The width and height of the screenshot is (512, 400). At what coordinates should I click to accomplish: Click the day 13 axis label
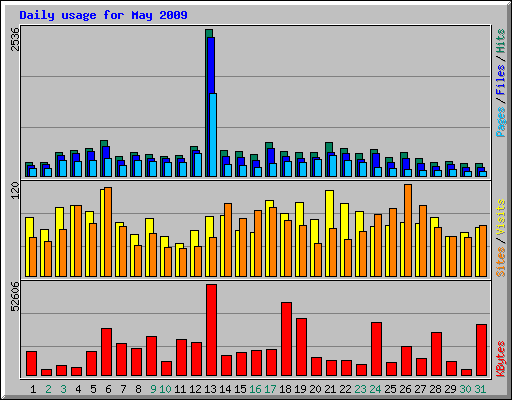(210, 389)
